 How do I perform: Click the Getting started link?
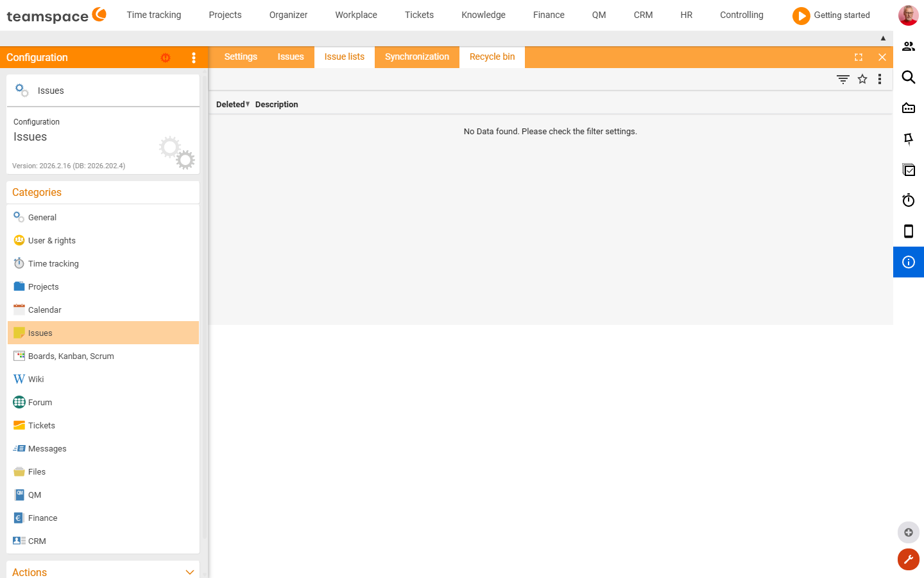(x=842, y=15)
